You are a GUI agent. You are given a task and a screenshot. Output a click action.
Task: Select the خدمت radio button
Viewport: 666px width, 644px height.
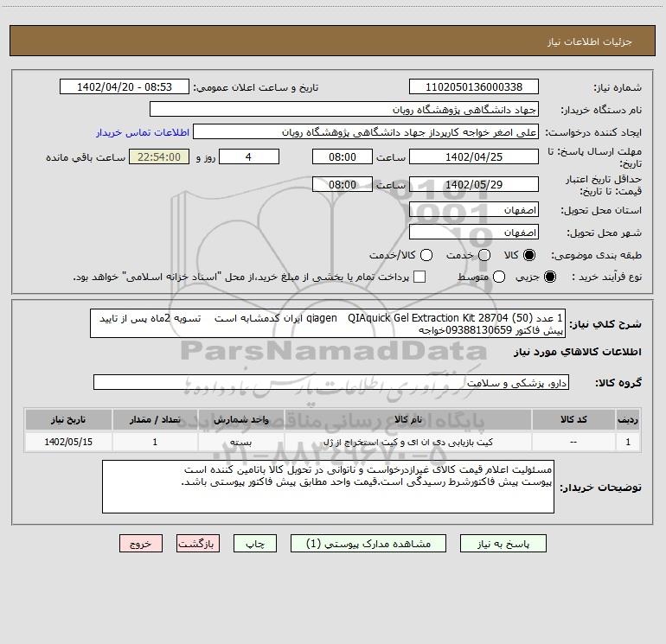(x=484, y=255)
